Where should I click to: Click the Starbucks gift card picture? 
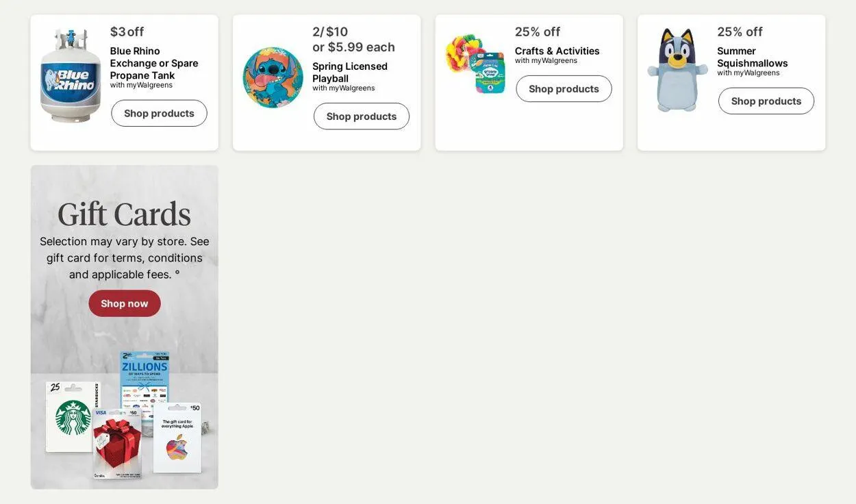click(73, 416)
